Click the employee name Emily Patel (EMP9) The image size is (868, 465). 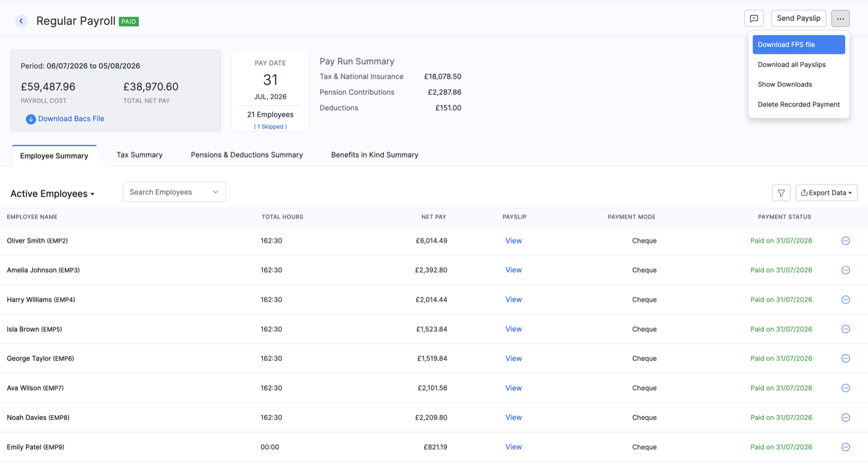[35, 447]
